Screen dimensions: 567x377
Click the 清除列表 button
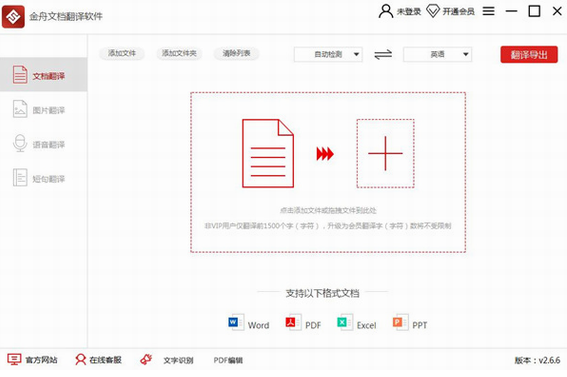click(x=236, y=53)
